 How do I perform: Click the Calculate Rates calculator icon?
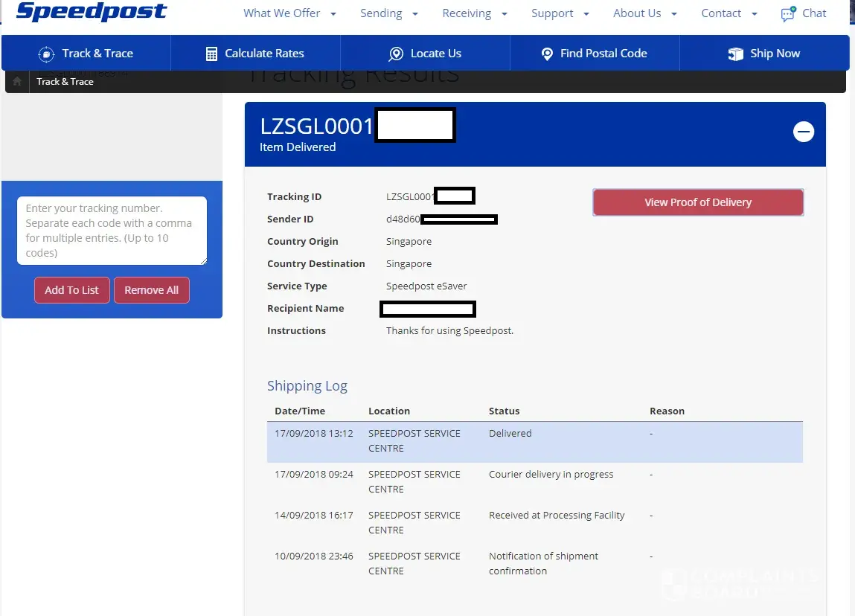pyautogui.click(x=211, y=54)
